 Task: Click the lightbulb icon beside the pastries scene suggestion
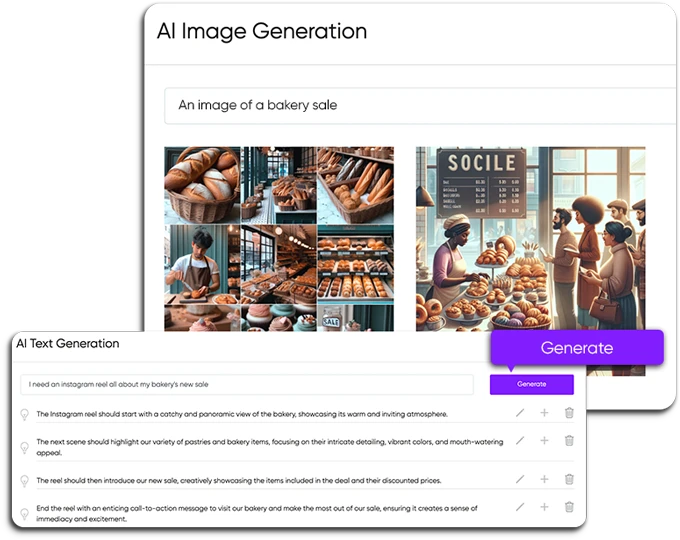(25, 448)
